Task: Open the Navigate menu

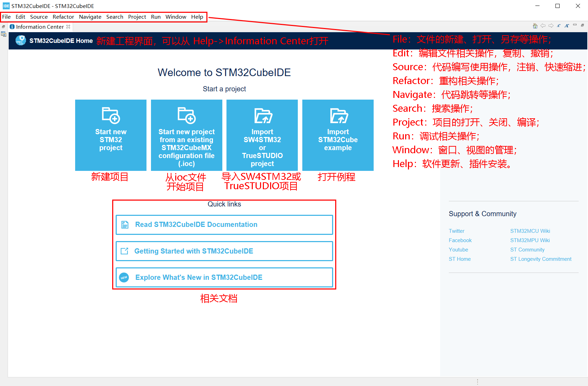Action: point(90,17)
